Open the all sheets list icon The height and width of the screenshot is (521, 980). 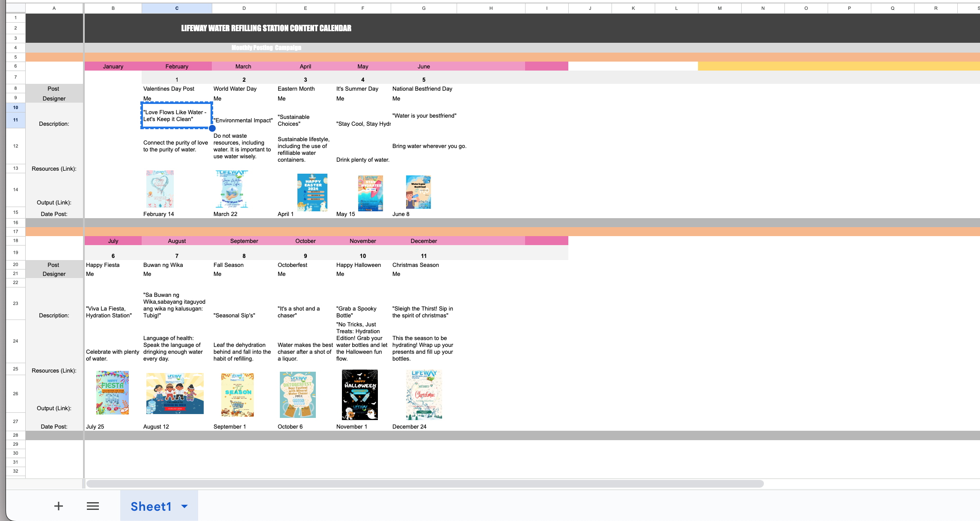coord(93,506)
